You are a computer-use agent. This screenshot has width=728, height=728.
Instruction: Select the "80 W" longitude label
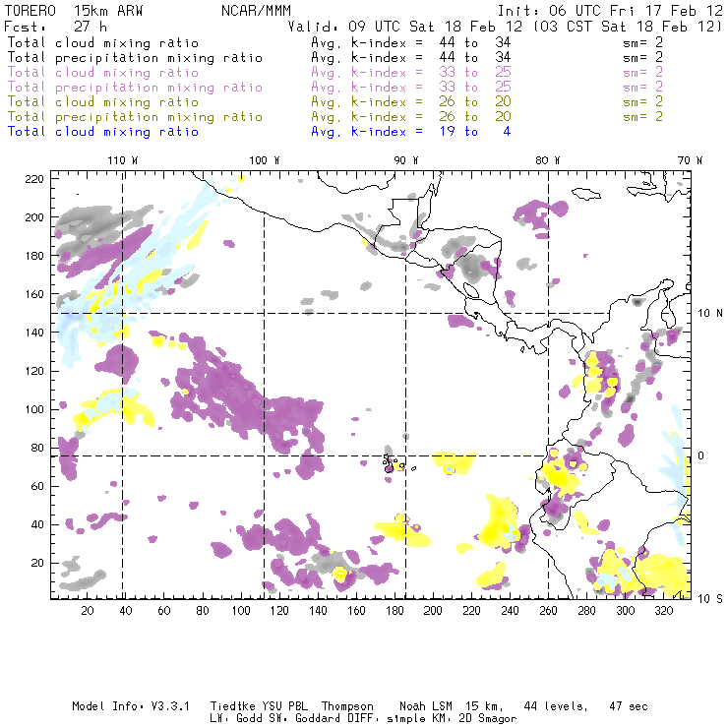547,160
